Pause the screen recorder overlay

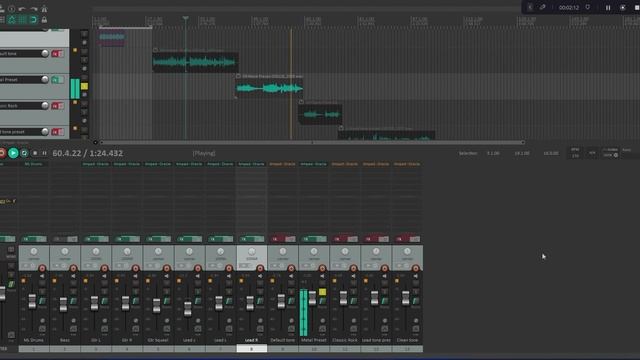pyautogui.click(x=608, y=7)
